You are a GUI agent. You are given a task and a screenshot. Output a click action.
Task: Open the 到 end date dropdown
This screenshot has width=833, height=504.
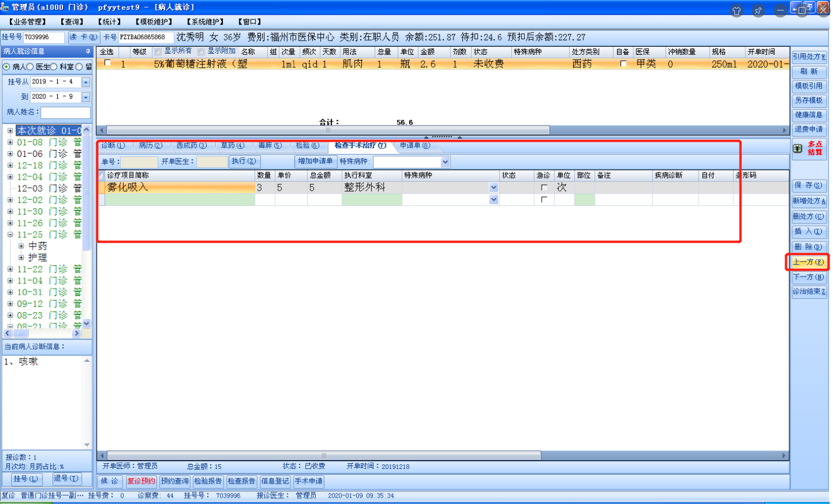tap(86, 97)
